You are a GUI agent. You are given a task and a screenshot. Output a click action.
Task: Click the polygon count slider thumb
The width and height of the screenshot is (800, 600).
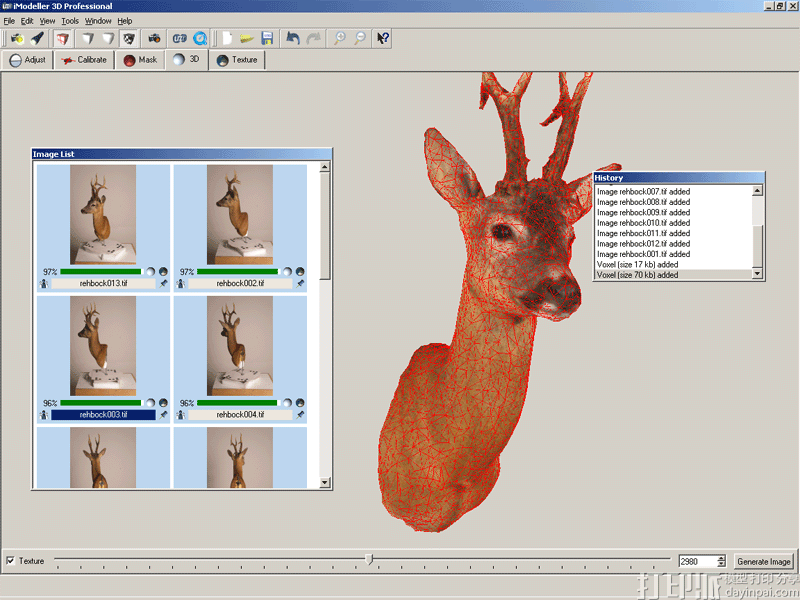click(x=369, y=560)
